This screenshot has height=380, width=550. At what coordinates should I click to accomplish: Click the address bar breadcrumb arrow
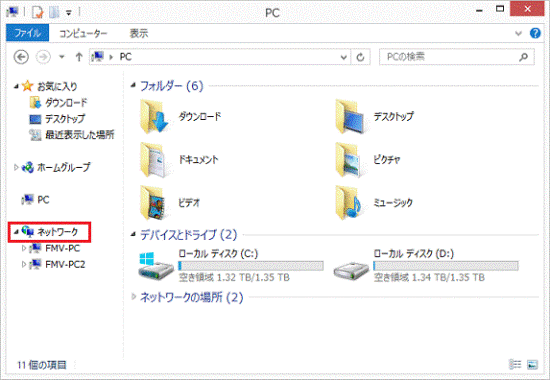(x=111, y=57)
